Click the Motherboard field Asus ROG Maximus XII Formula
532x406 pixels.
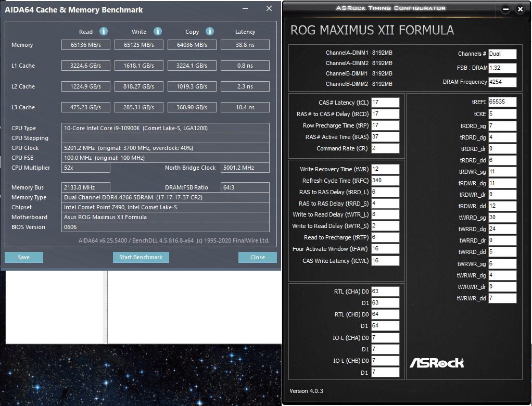pos(166,217)
